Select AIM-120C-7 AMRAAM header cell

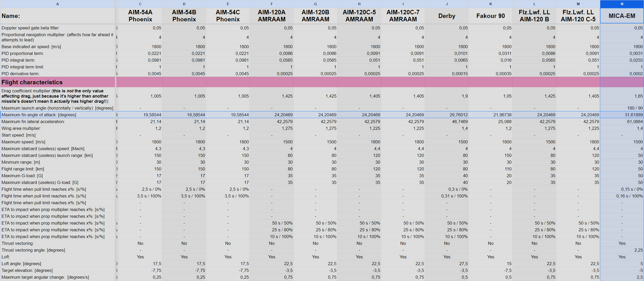(x=403, y=16)
